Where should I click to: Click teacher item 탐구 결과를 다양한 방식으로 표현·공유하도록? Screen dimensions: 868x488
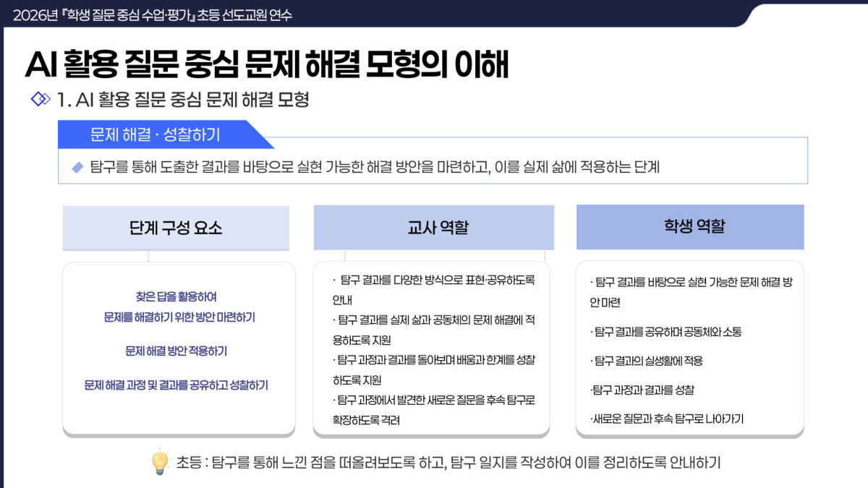pyautogui.click(x=434, y=289)
